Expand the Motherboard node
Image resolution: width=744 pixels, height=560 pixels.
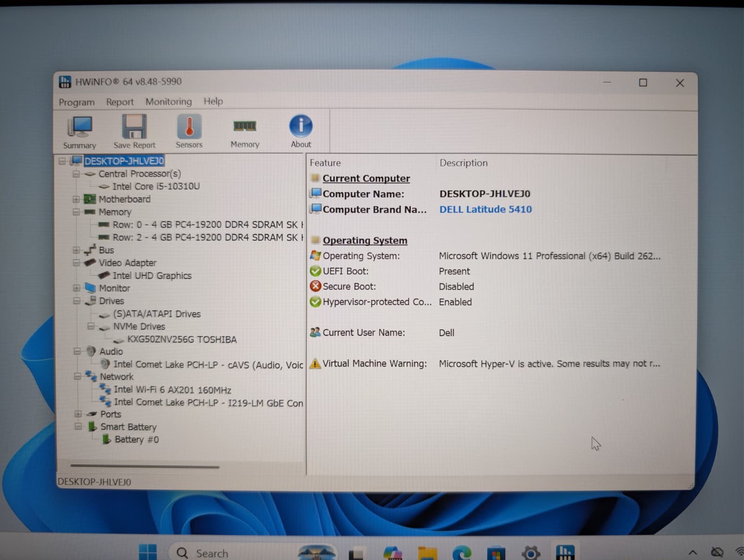(76, 199)
